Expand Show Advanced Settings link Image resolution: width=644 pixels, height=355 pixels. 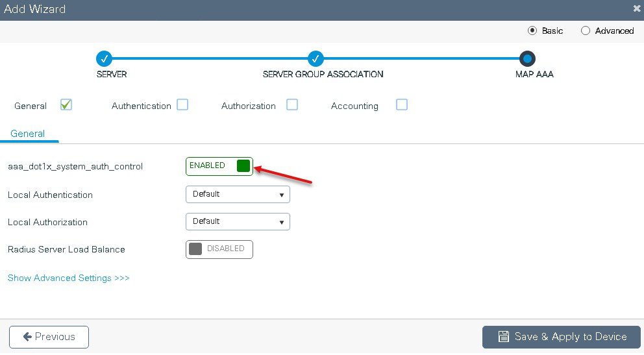(x=69, y=278)
